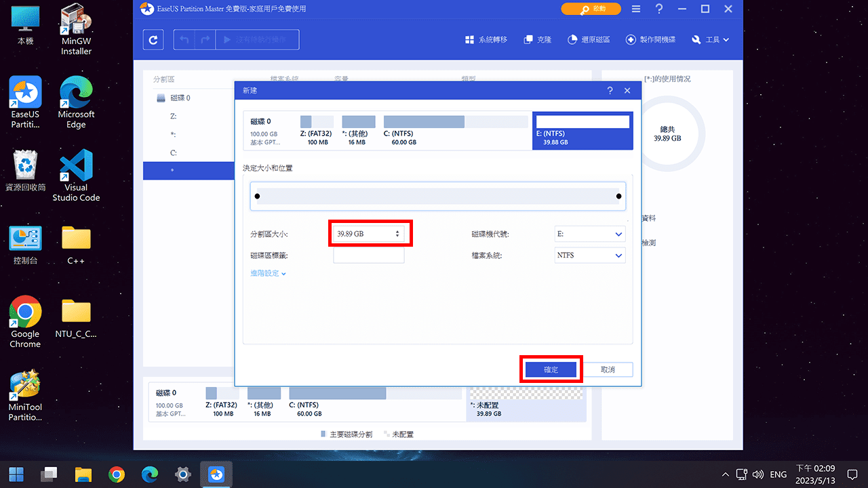Open the 磁碟機代號 drive letter E: dropdown
Image resolution: width=868 pixels, height=488 pixels.
tap(589, 233)
